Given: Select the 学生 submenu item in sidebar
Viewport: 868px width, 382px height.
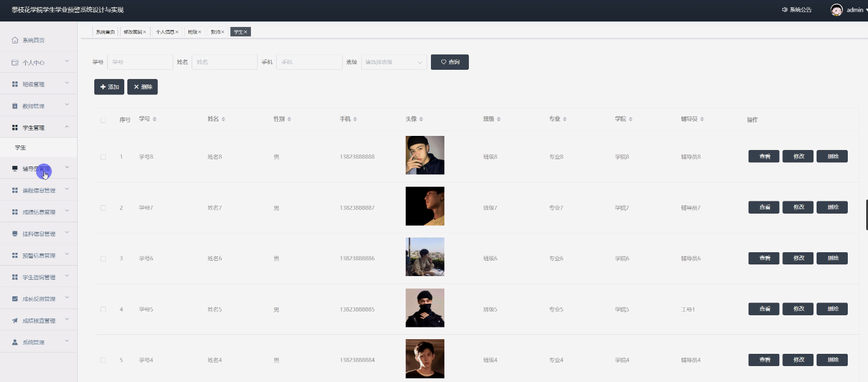Looking at the screenshot, I should tap(39, 148).
